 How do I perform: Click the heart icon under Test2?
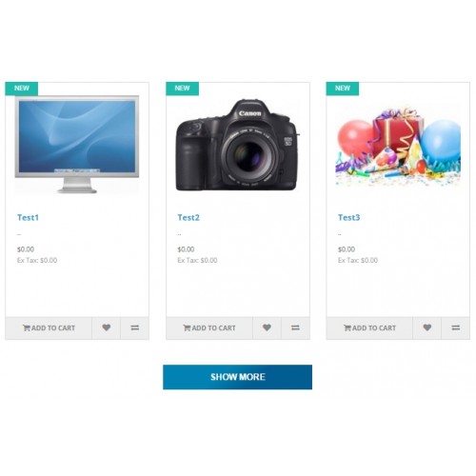267,327
